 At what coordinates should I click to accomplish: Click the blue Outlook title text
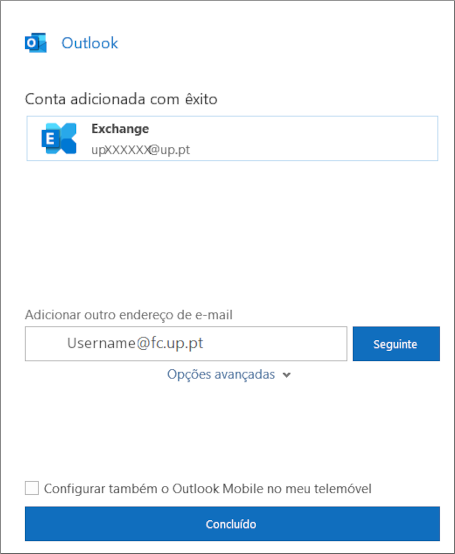coord(90,43)
